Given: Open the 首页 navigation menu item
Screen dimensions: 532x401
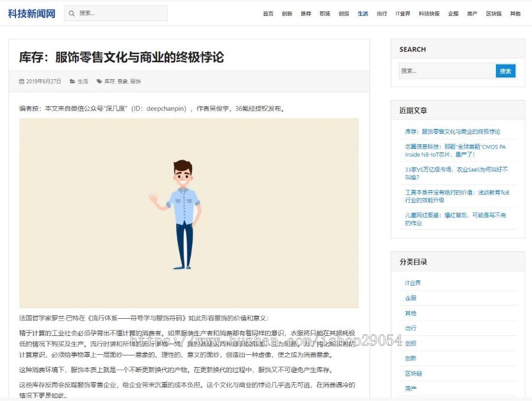Looking at the screenshot, I should pos(268,13).
